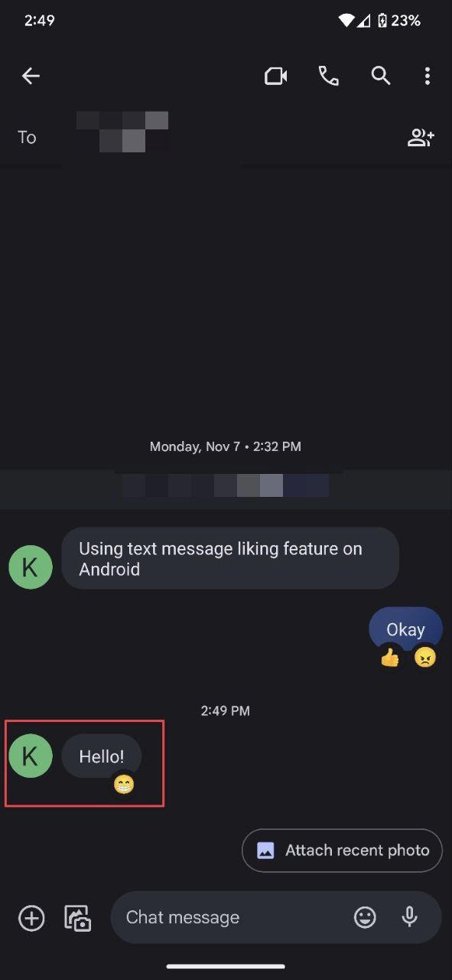
Task: Open the three-dot overflow menu
Action: click(427, 76)
